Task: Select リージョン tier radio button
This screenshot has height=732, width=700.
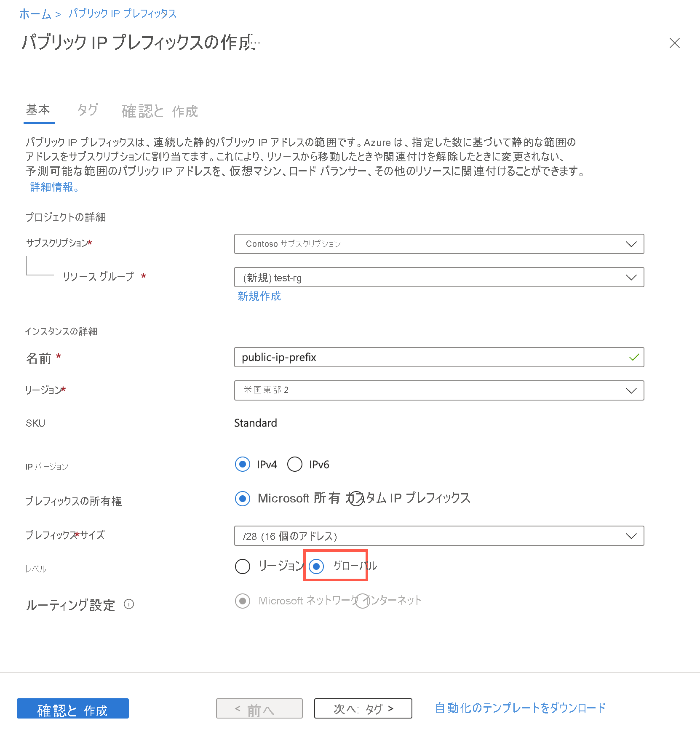Action: click(243, 566)
